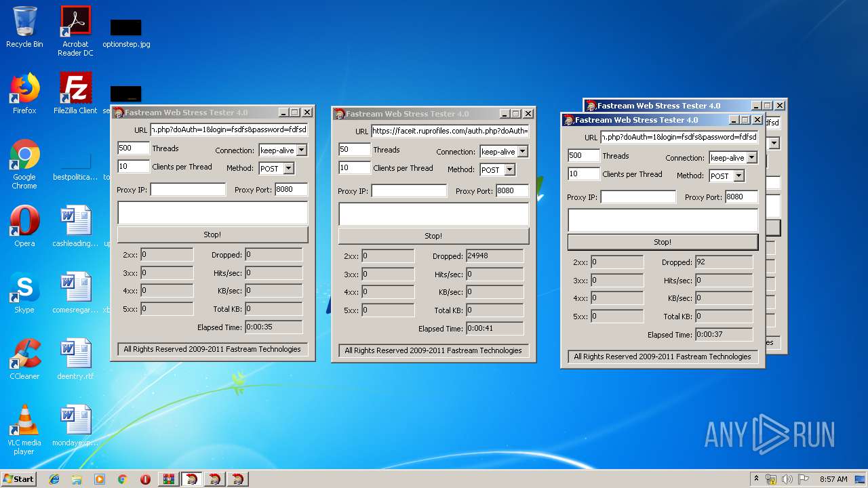Click the Elapsed Time value 0:00:35

tap(273, 327)
